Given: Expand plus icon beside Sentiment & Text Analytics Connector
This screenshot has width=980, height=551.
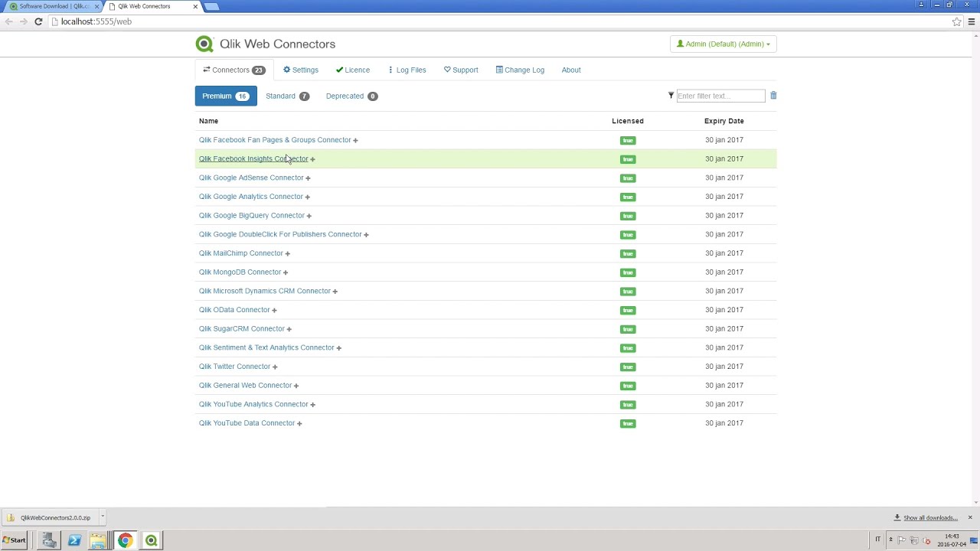Looking at the screenshot, I should click(338, 348).
